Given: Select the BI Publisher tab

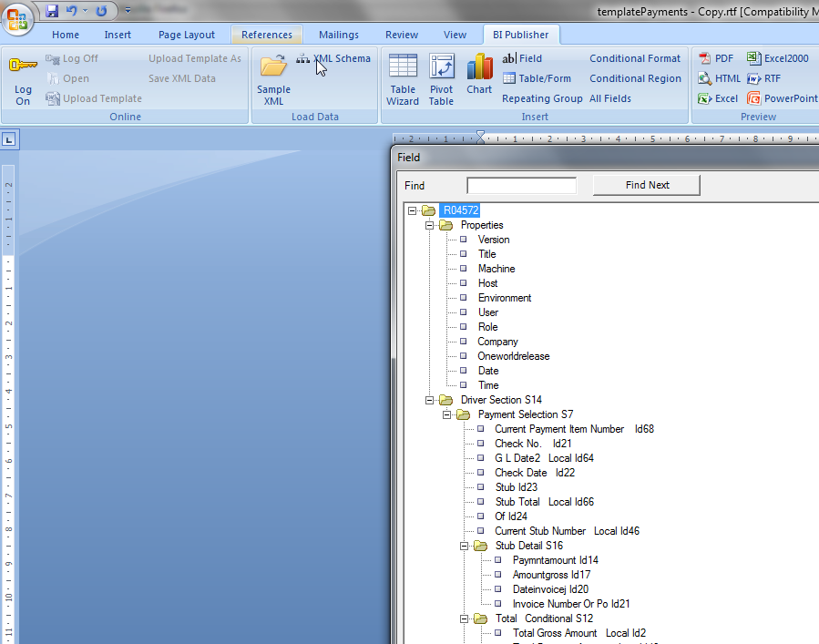Looking at the screenshot, I should coord(521,35).
